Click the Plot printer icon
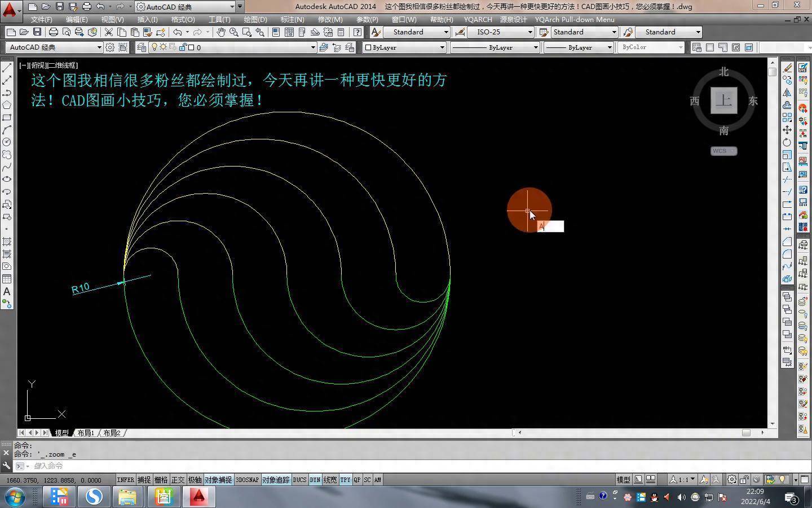 (x=53, y=32)
